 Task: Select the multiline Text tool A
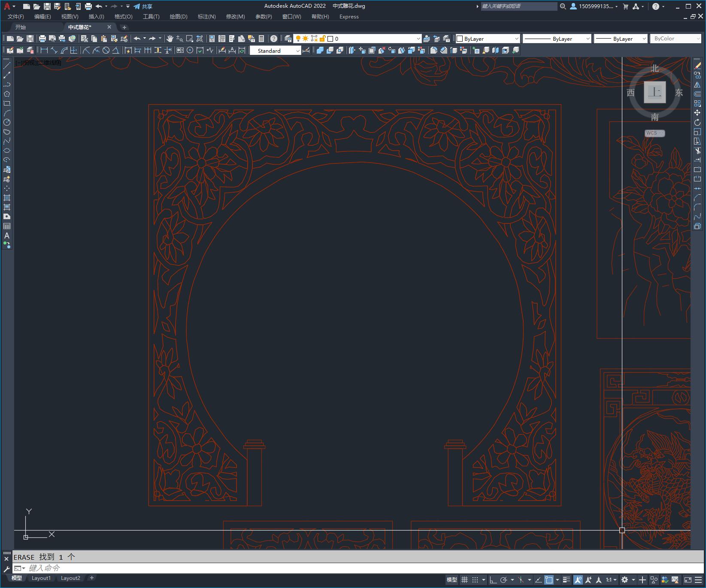tap(7, 235)
